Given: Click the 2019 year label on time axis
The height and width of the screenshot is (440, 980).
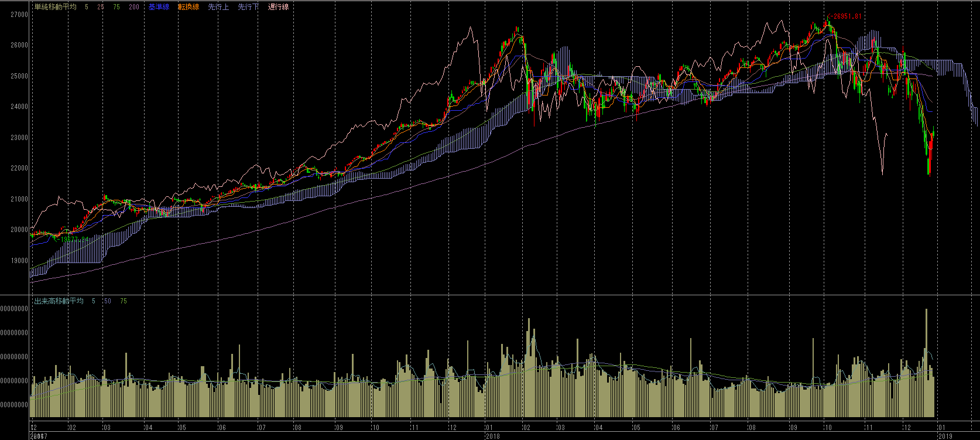Looking at the screenshot, I should (945, 436).
